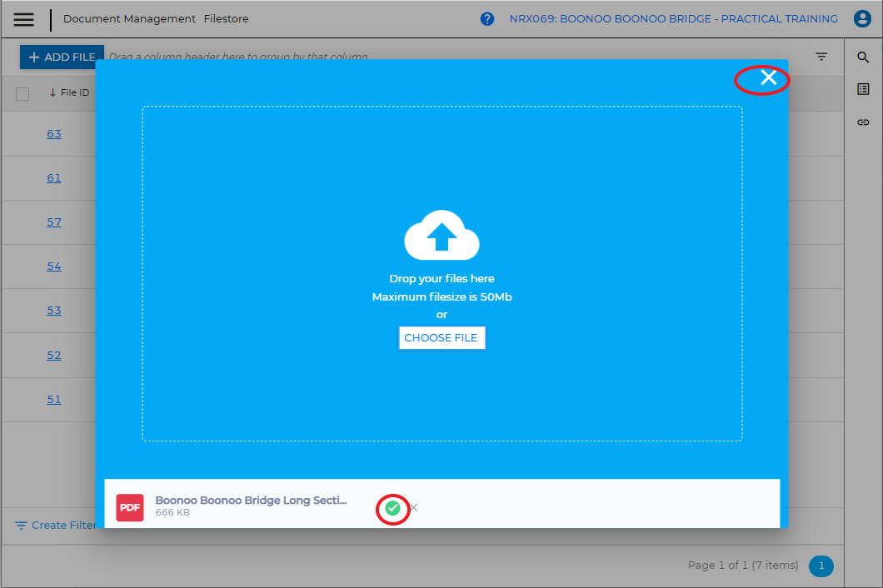Image resolution: width=883 pixels, height=588 pixels.
Task: Close the upload dialog with X
Action: tap(768, 78)
